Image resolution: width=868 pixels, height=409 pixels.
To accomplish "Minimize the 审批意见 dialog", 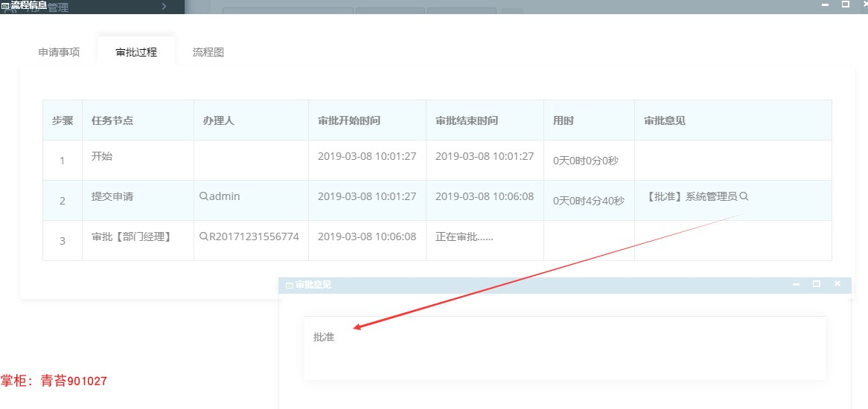I will click(x=796, y=284).
